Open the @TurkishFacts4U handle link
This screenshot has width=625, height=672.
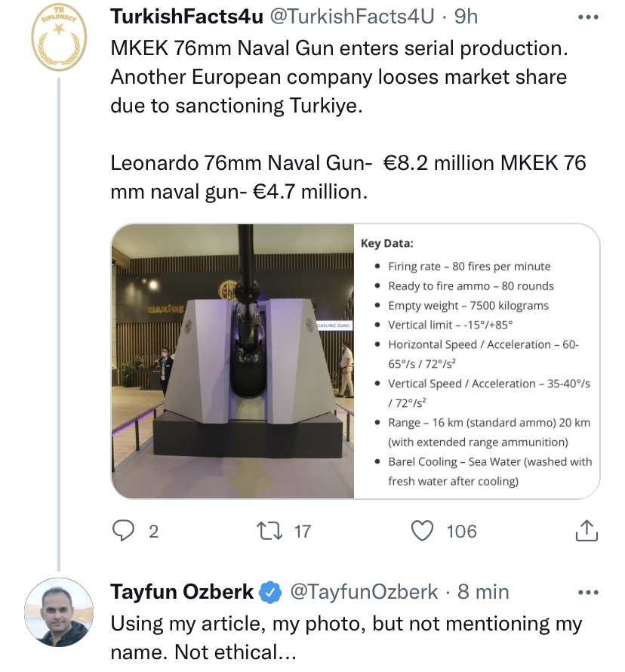[353, 16]
